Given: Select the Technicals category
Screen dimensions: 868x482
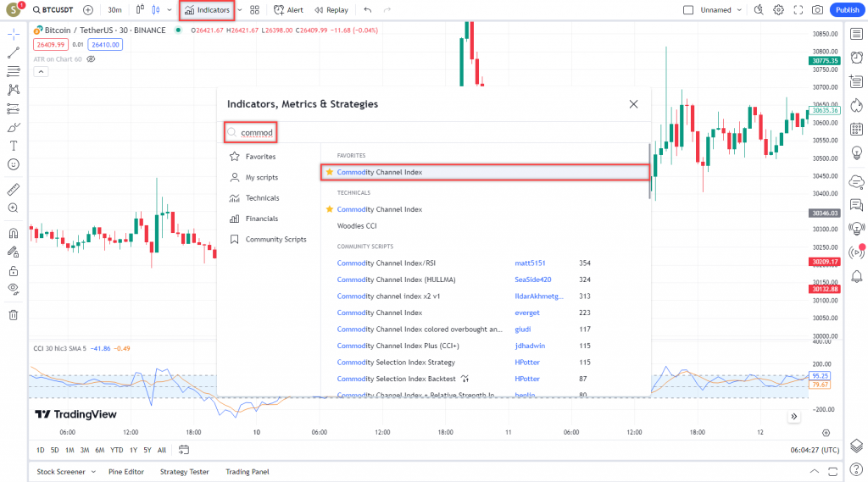Looking at the screenshot, I should [262, 198].
